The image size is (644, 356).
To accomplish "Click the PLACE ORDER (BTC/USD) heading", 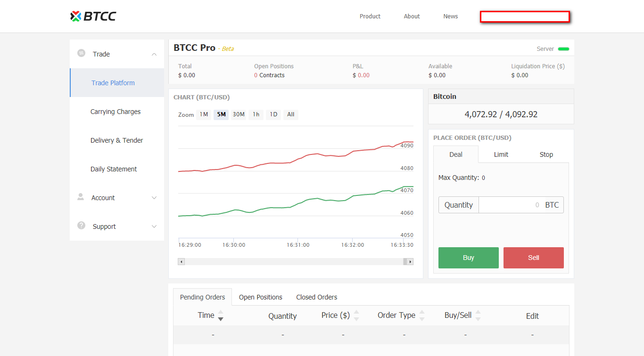I will pos(472,138).
